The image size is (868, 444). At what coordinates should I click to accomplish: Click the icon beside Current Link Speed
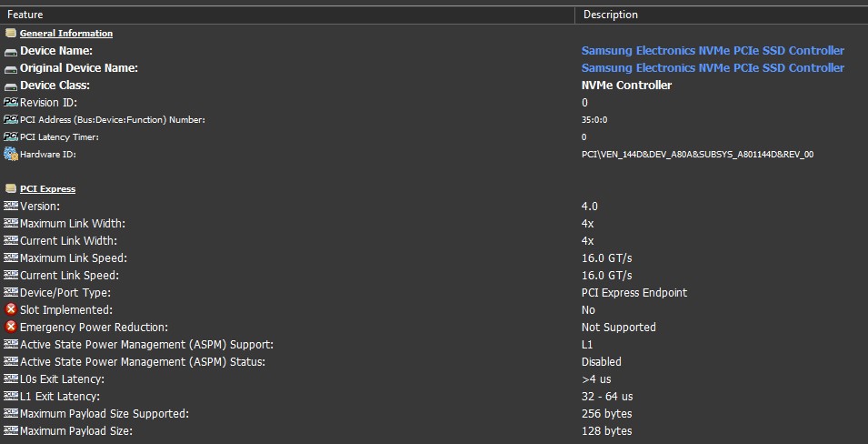click(11, 275)
